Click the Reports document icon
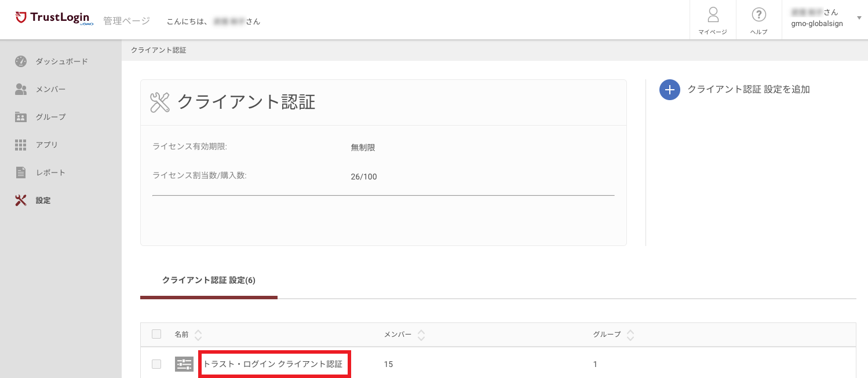 21,173
